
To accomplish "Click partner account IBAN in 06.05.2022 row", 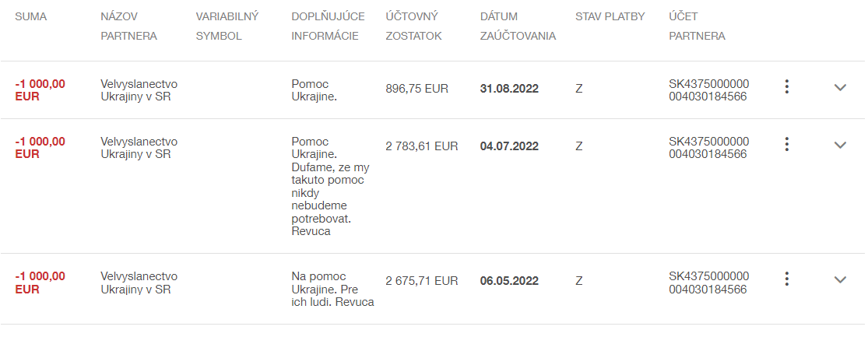I will [x=708, y=283].
